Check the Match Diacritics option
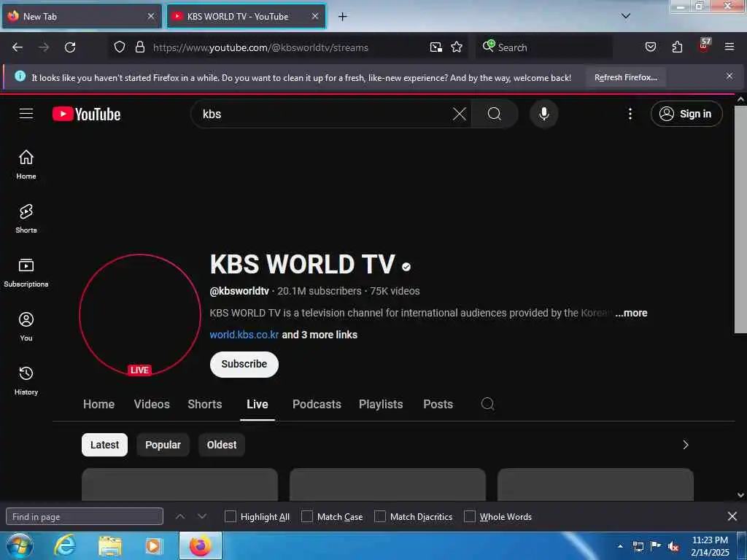This screenshot has width=747, height=560. (379, 516)
